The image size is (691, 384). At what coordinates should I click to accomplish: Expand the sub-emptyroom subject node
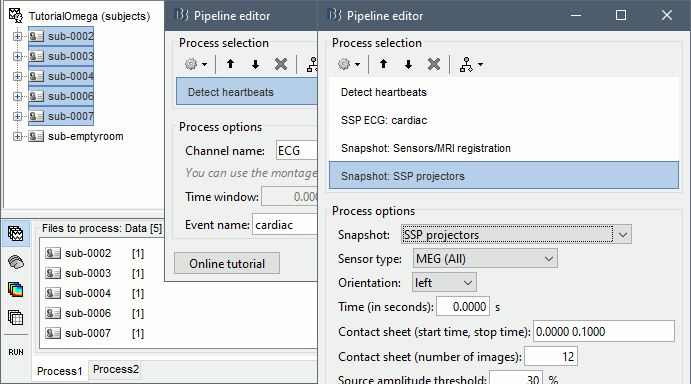(x=17, y=136)
